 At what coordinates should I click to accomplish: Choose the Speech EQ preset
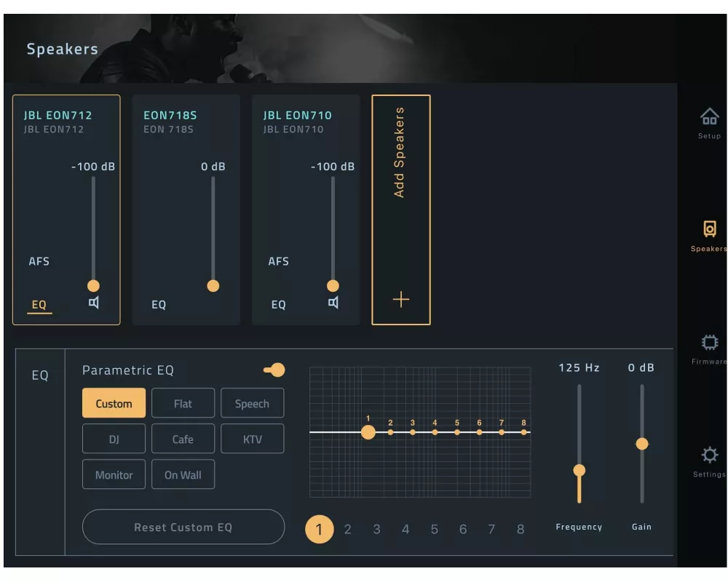(x=252, y=404)
